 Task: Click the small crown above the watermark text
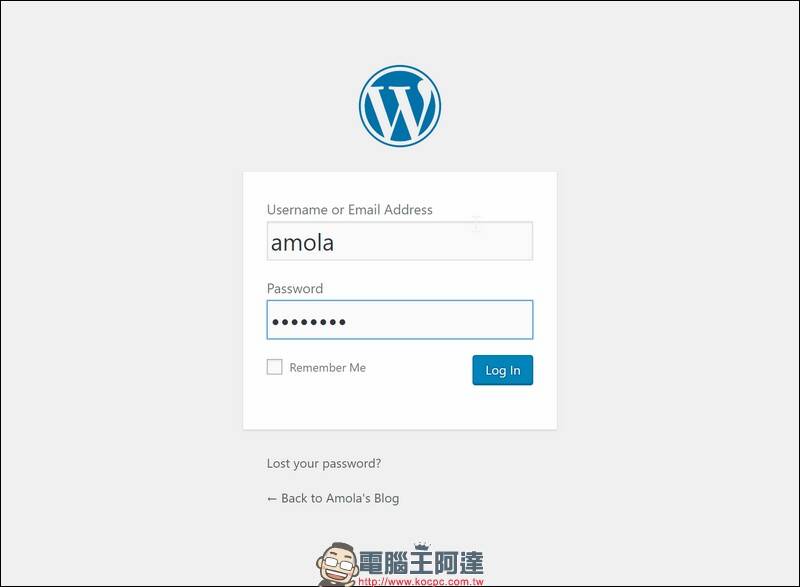click(x=421, y=547)
